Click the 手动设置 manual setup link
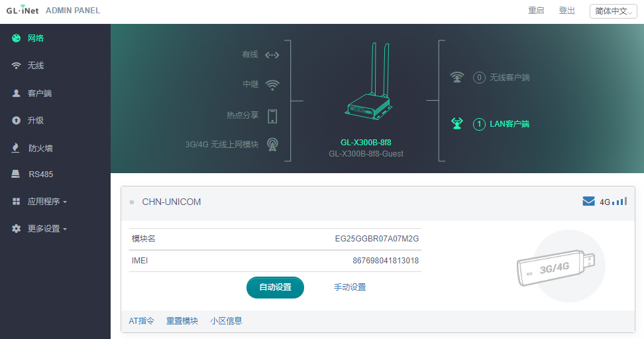The image size is (644, 339). pyautogui.click(x=350, y=287)
